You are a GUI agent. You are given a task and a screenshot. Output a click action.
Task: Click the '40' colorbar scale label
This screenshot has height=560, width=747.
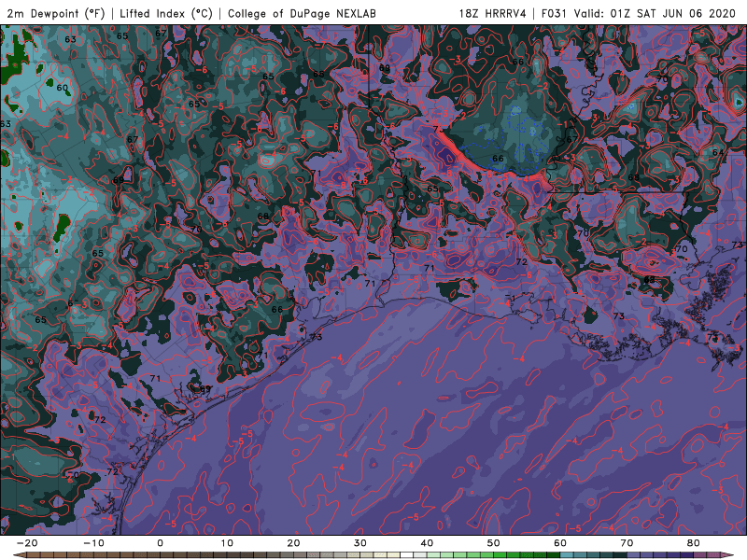427,543
